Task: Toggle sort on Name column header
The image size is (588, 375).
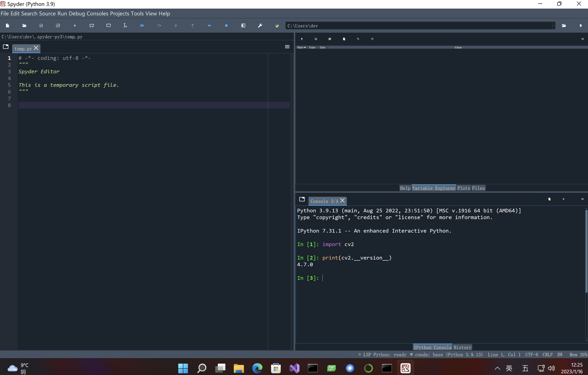Action: pyautogui.click(x=302, y=47)
